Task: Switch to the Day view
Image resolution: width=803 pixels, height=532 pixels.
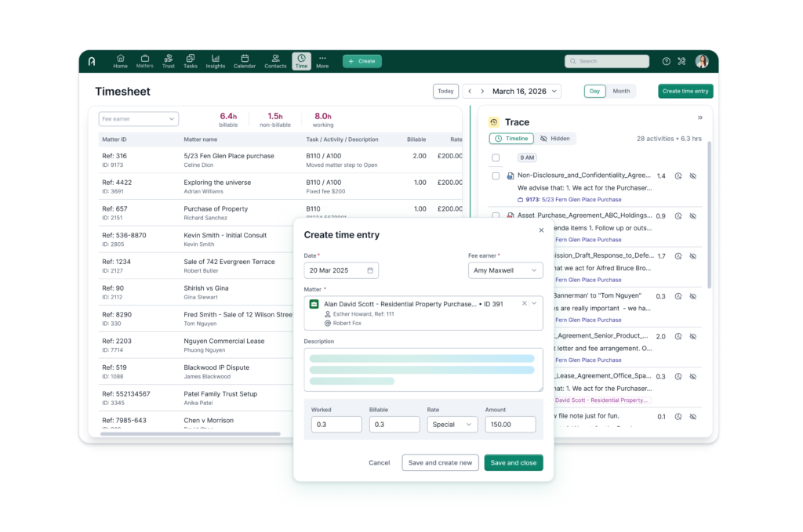Action: pos(594,91)
